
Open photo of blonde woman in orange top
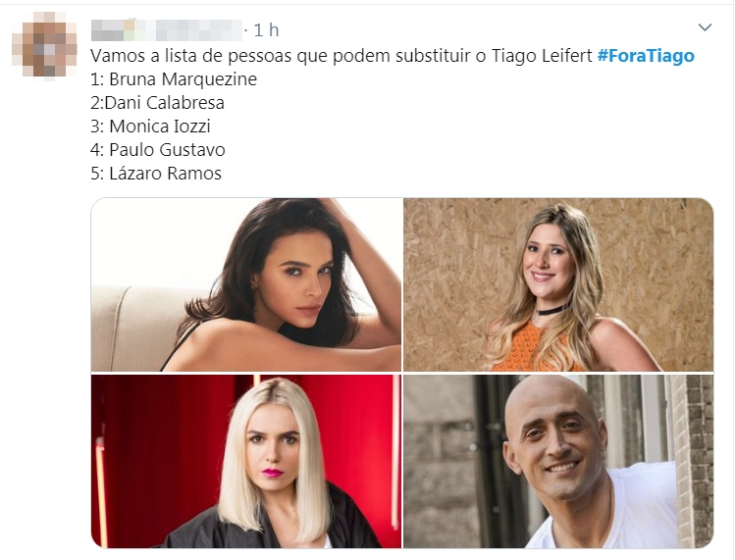click(558, 285)
